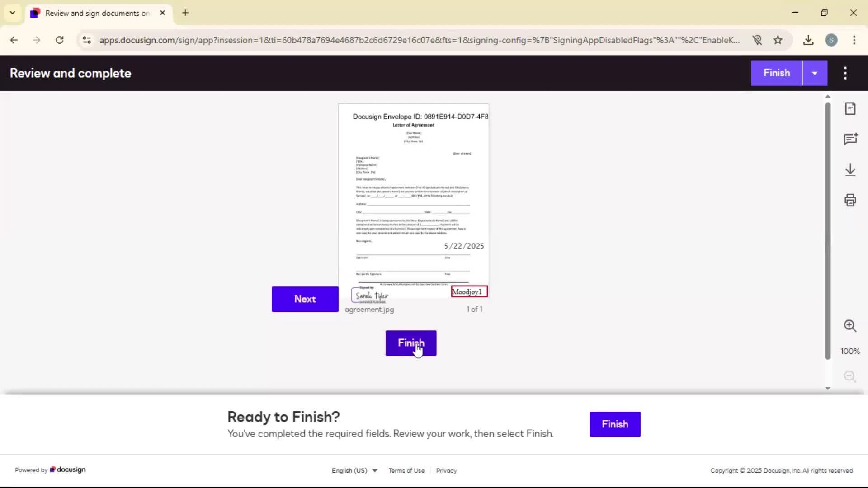Click the Moodjoy1 text field on document
868x488 pixels.
tap(469, 292)
